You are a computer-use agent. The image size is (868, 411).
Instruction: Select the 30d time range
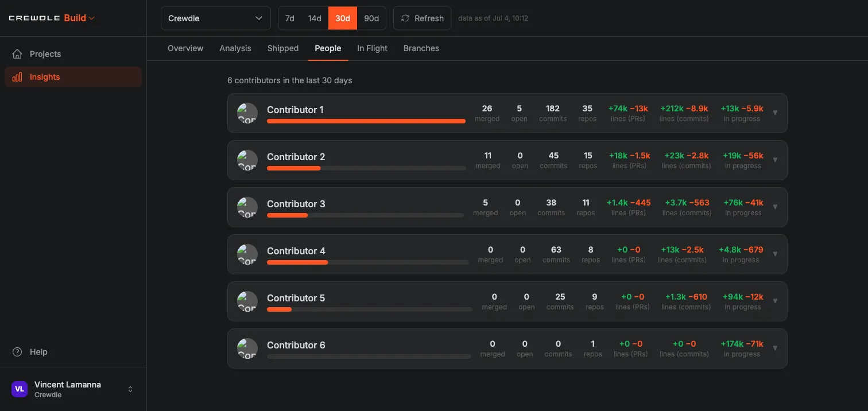(x=343, y=18)
